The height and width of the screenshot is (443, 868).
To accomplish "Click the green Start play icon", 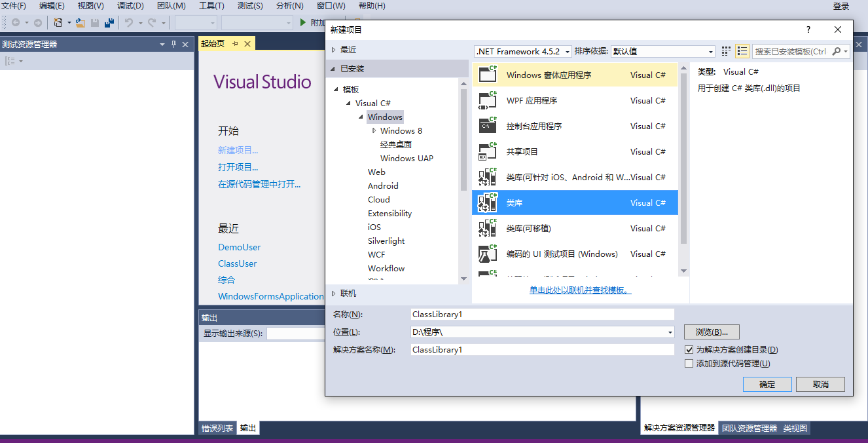I will 303,22.
